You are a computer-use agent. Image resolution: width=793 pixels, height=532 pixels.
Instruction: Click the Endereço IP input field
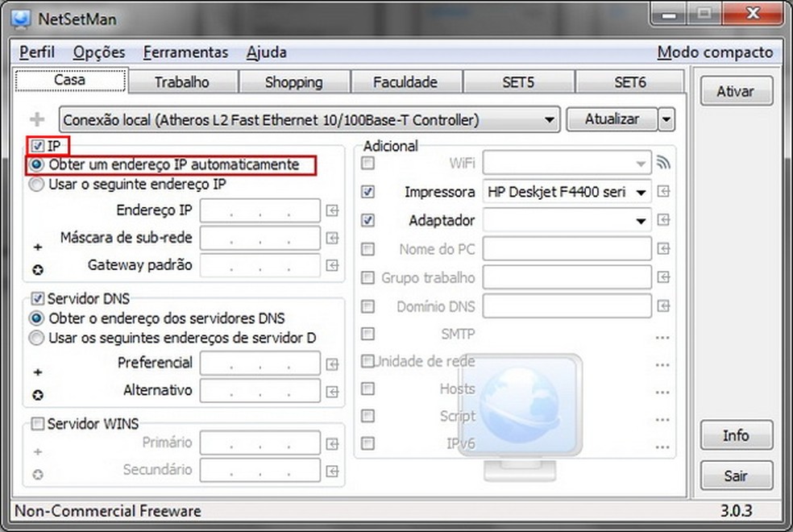[x=260, y=210]
